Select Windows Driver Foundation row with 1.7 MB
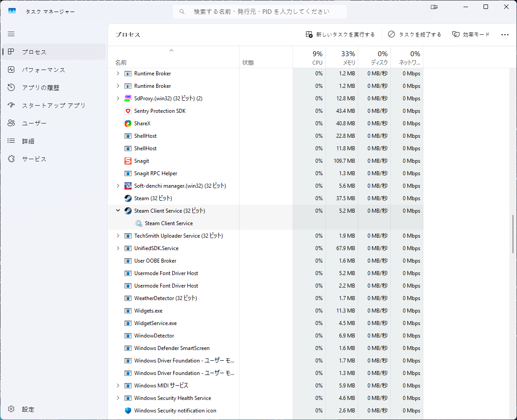 (266, 361)
